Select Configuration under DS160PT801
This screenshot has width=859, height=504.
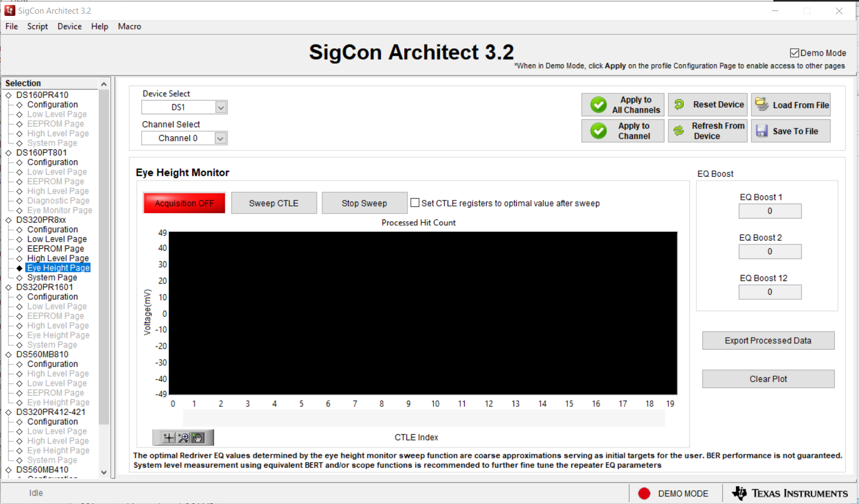click(53, 163)
